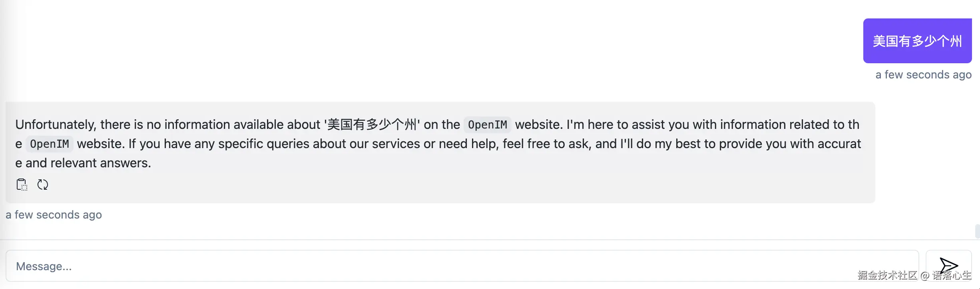
Task: Click the word 'Unfortunately' starting the bot reply
Action: 55,125
